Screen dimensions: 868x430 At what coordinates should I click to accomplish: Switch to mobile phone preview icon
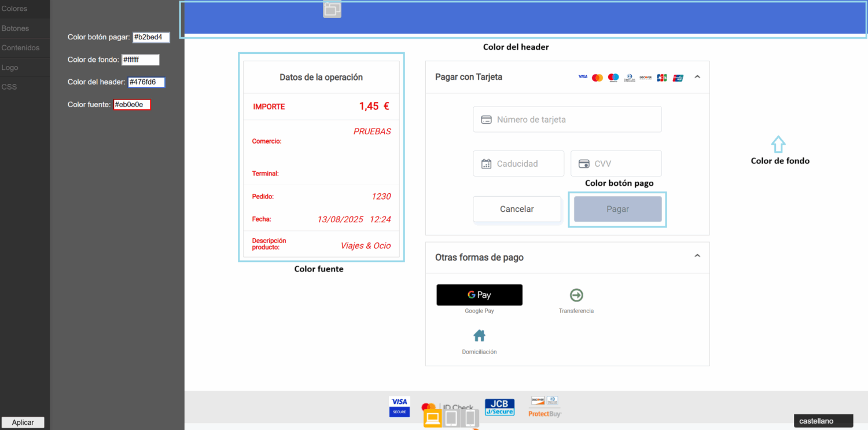(x=470, y=418)
